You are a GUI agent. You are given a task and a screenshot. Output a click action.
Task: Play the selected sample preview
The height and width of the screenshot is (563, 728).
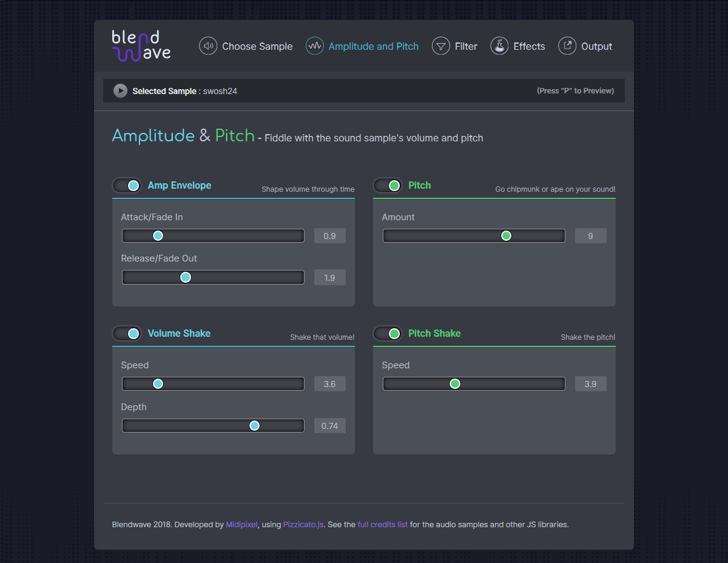(120, 91)
